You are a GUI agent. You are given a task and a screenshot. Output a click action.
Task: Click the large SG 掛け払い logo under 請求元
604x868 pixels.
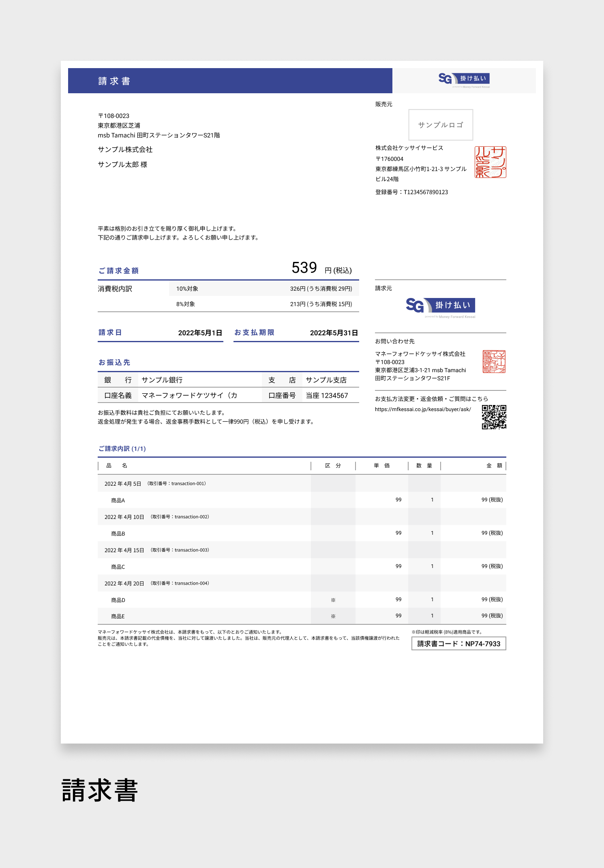[441, 307]
